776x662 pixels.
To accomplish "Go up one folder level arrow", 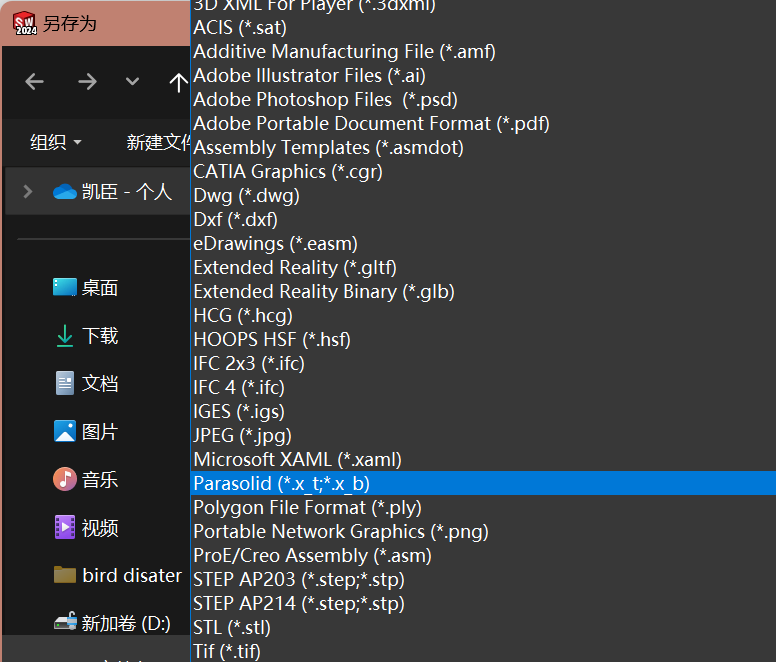I will [178, 82].
